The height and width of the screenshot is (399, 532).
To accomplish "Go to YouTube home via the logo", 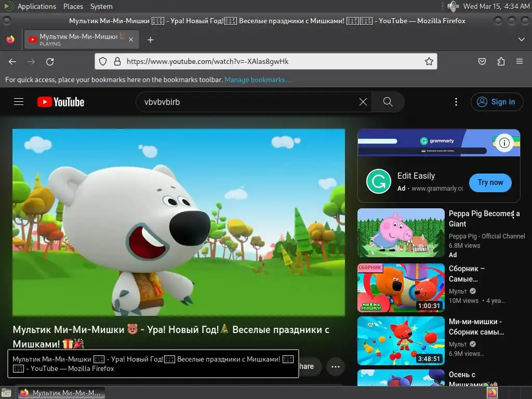I will [x=61, y=102].
